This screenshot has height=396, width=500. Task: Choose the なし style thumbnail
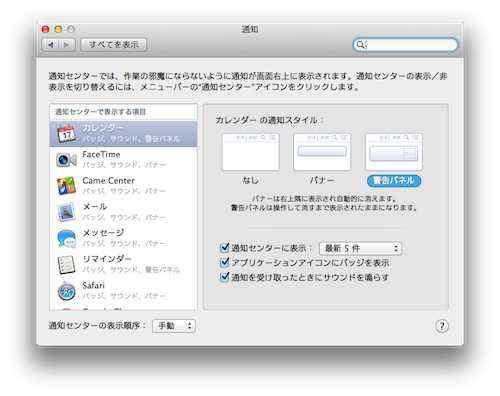pos(251,152)
